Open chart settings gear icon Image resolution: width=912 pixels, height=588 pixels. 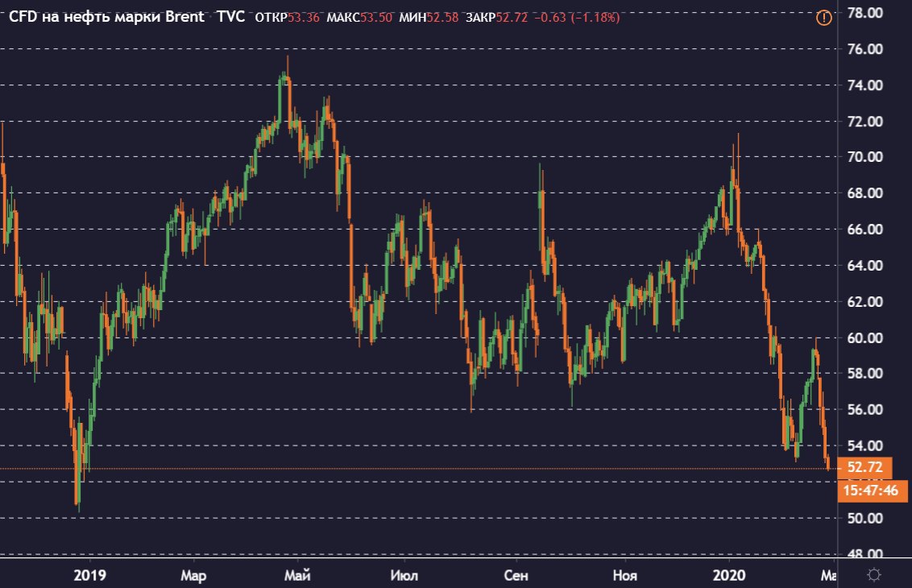pyautogui.click(x=873, y=575)
